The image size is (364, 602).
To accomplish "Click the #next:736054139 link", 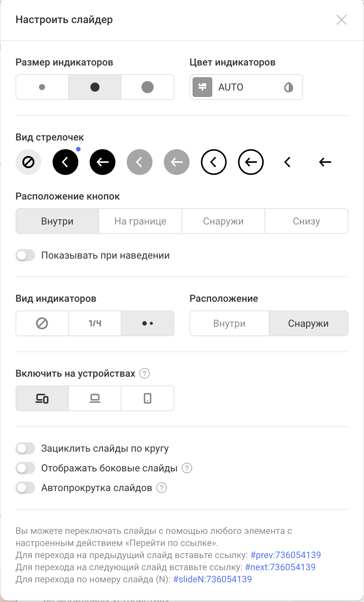I will (x=280, y=567).
